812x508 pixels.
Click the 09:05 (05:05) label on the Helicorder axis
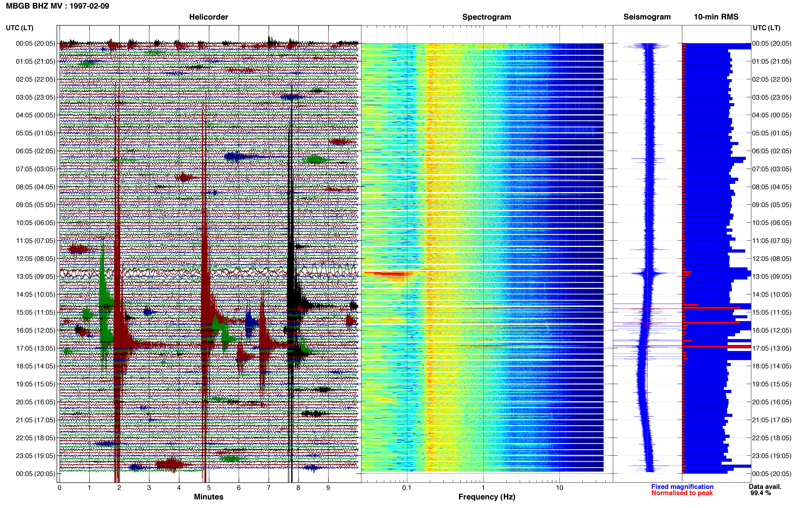35,205
